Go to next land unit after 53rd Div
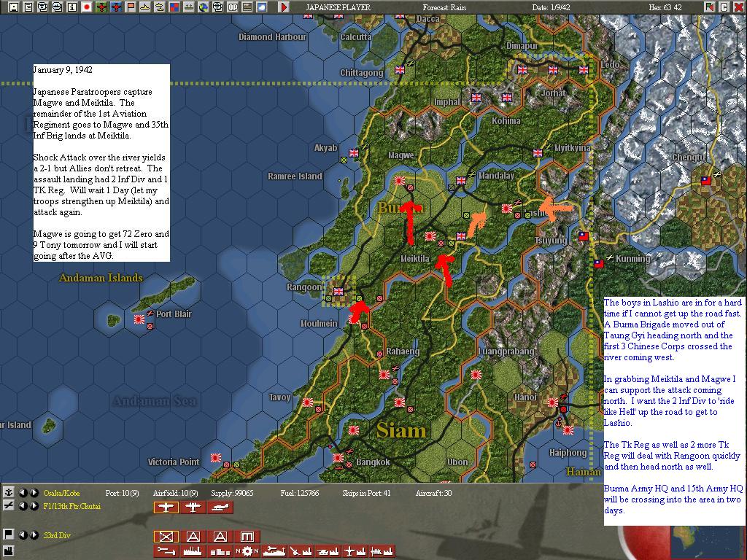Viewport: 747px width, 560px height. (x=34, y=535)
